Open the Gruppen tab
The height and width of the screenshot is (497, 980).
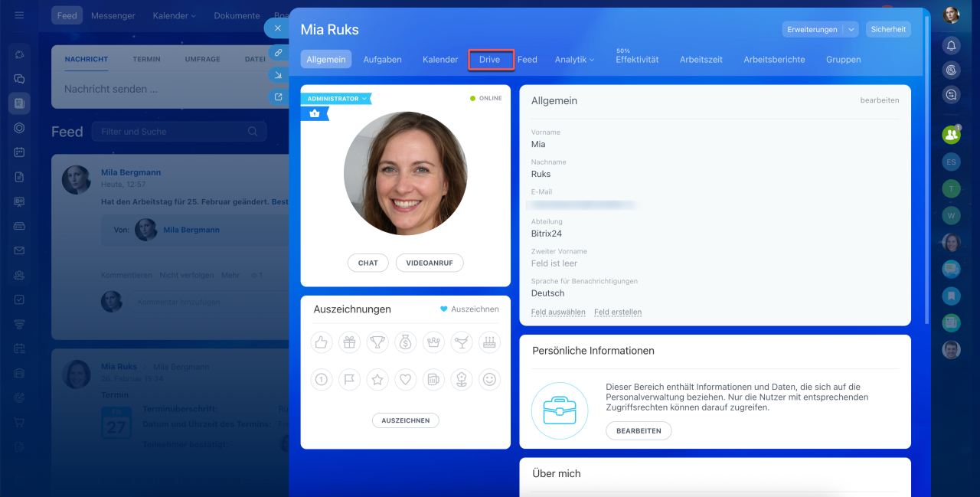844,59
